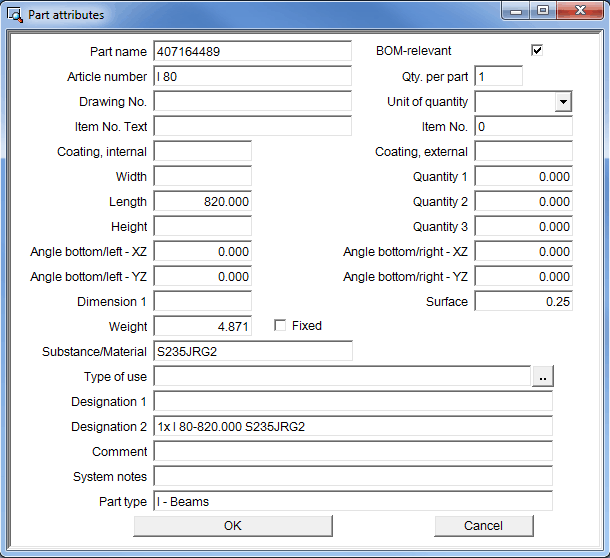Open the Unit of quantity dropdown
Image resolution: width=610 pixels, height=558 pixels.
click(x=563, y=102)
